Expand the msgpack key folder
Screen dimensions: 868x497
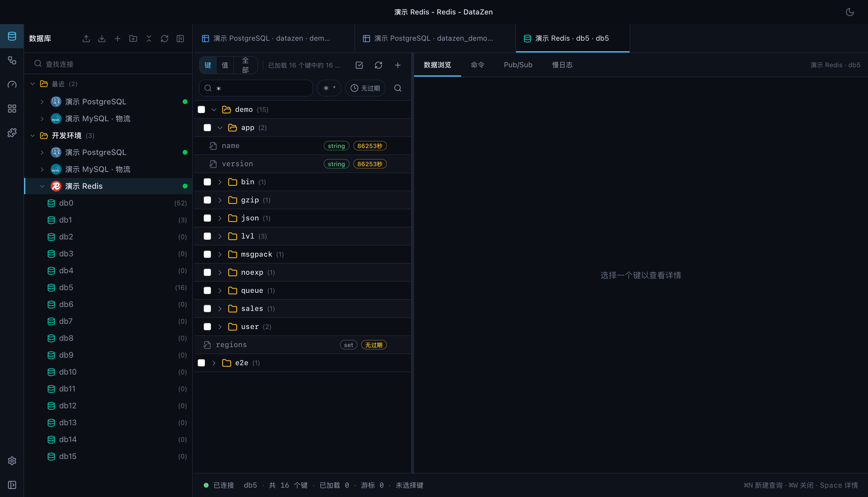220,254
